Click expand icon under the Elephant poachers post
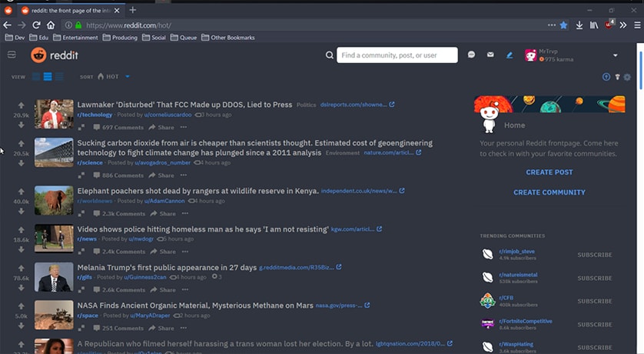Image resolution: width=644 pixels, height=354 pixels. [81, 213]
